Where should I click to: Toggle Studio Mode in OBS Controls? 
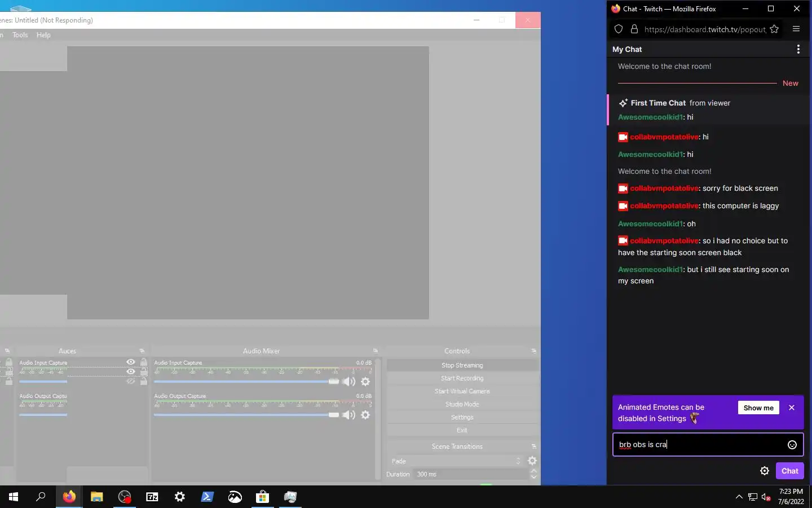pos(462,404)
